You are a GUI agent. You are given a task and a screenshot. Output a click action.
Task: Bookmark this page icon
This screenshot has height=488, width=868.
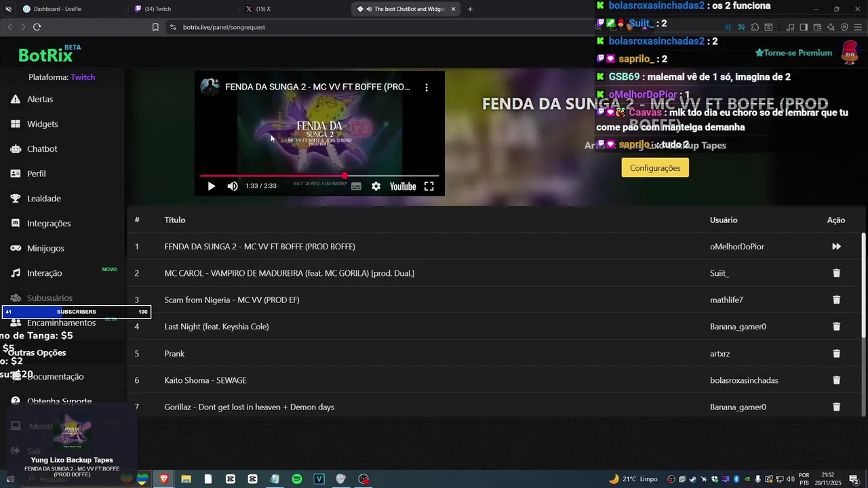pyautogui.click(x=155, y=27)
